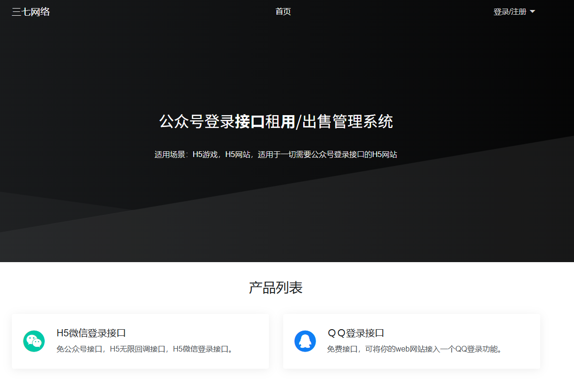Open the QQ login product via its icon
Viewport: 574px width, 392px height.
(x=305, y=341)
